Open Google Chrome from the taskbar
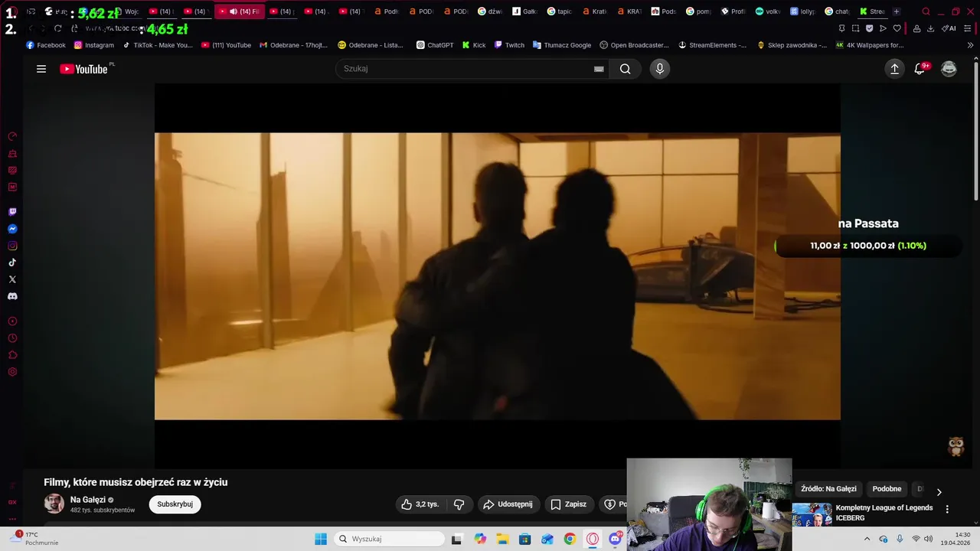This screenshot has height=551, width=980. point(570,539)
